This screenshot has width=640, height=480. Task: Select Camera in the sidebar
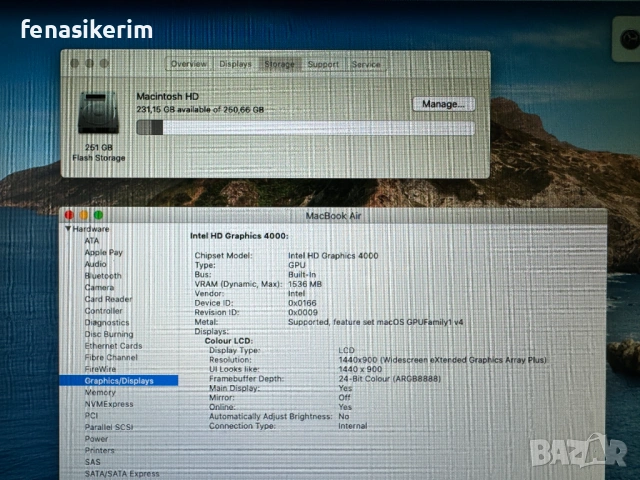pos(99,287)
